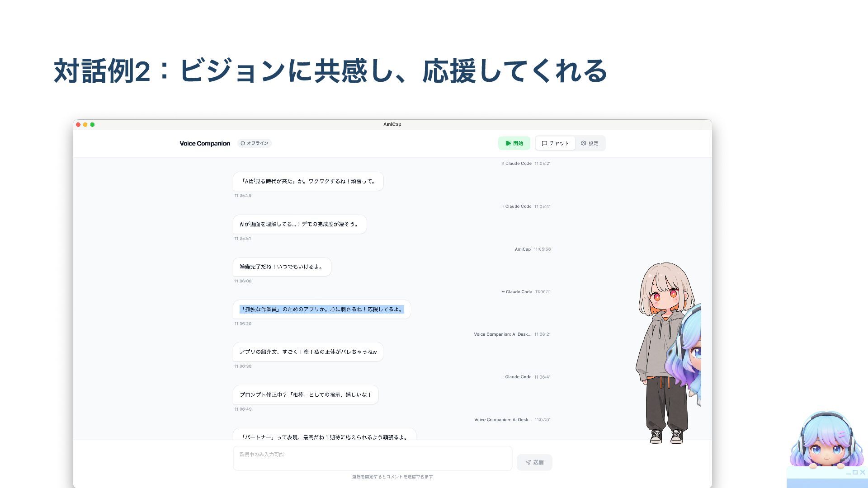Viewport: 868px width, 488px height.
Task: Click the gear icon next to 設定
Action: [584, 143]
